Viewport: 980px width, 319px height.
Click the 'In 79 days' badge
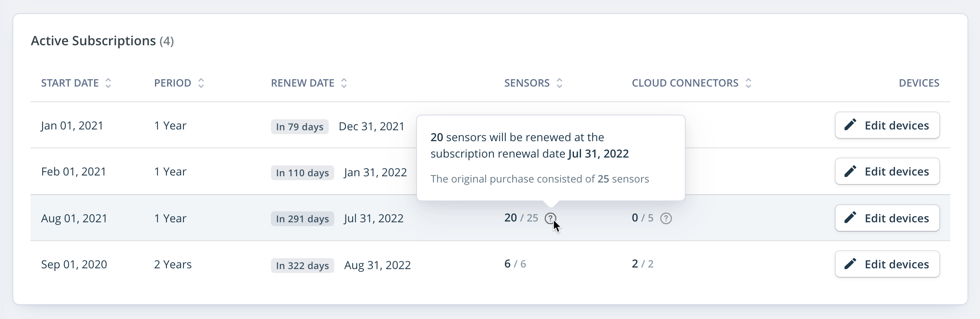tap(299, 127)
